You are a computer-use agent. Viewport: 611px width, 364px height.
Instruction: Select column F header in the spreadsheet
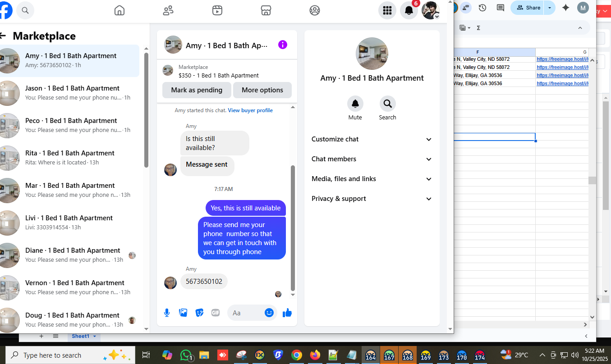[x=478, y=52]
